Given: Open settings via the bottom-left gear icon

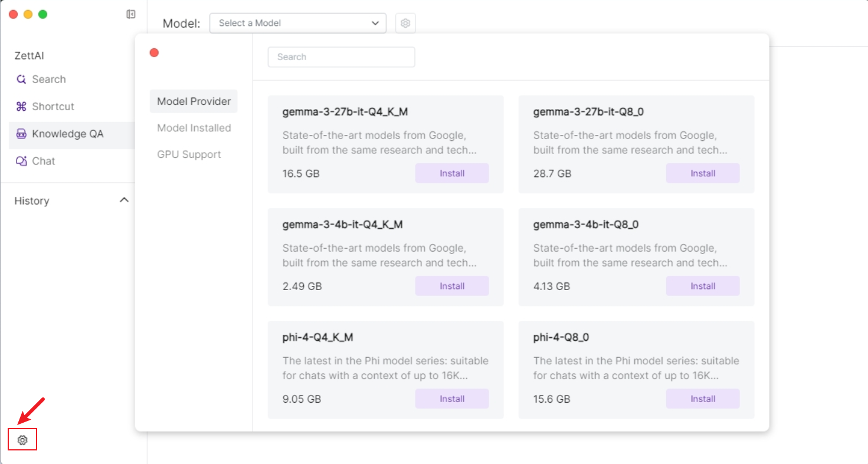Looking at the screenshot, I should point(22,440).
